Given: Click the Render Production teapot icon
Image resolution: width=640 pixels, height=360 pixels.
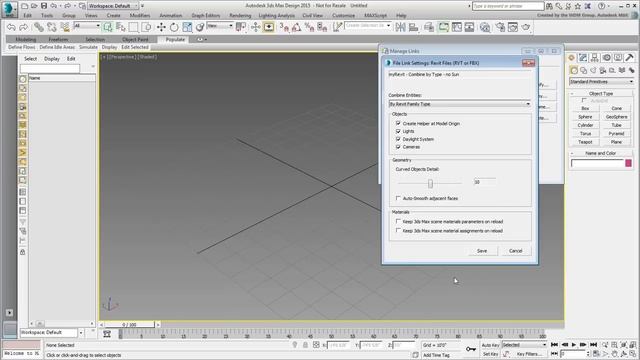Looking at the screenshot, I should point(525,27).
